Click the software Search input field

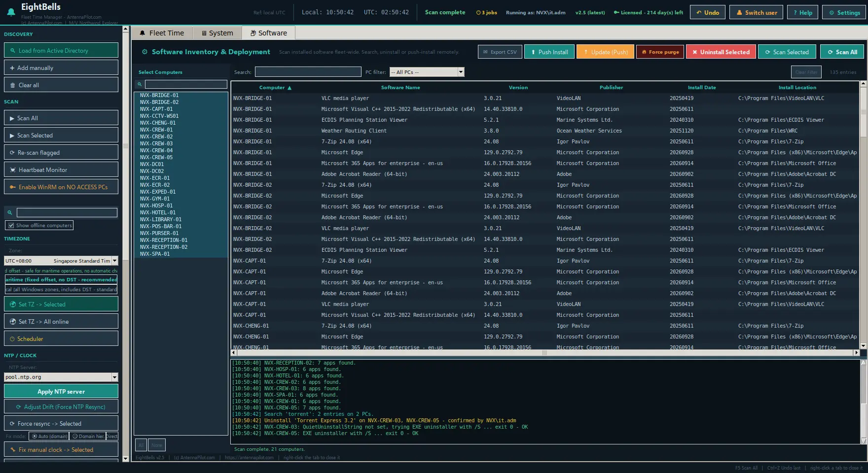tap(308, 72)
